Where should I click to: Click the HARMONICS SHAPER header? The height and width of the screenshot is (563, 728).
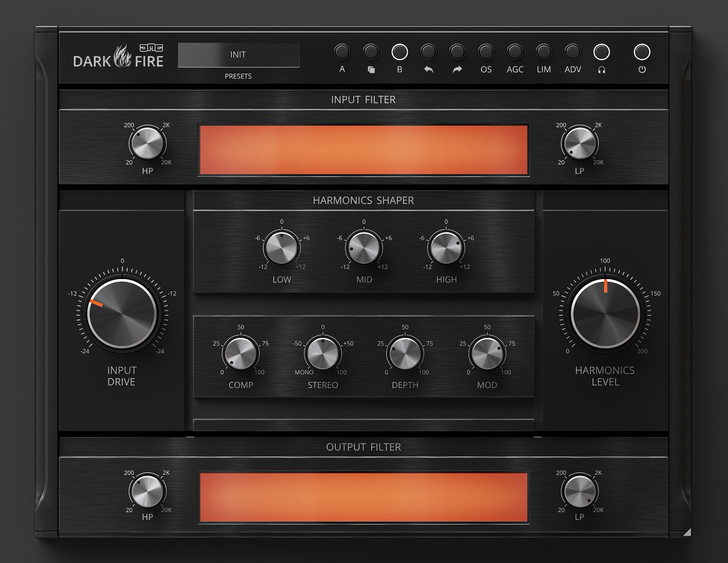[x=363, y=200]
